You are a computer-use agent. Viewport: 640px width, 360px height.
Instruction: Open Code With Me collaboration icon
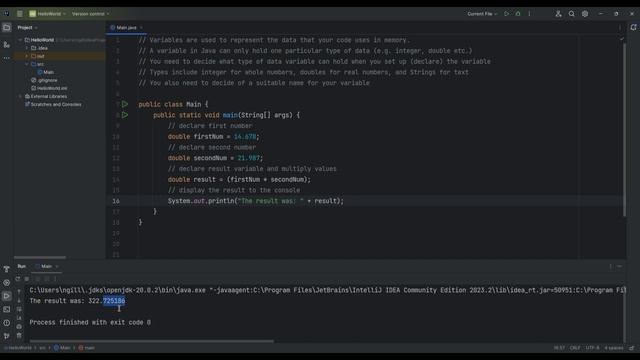pos(558,14)
